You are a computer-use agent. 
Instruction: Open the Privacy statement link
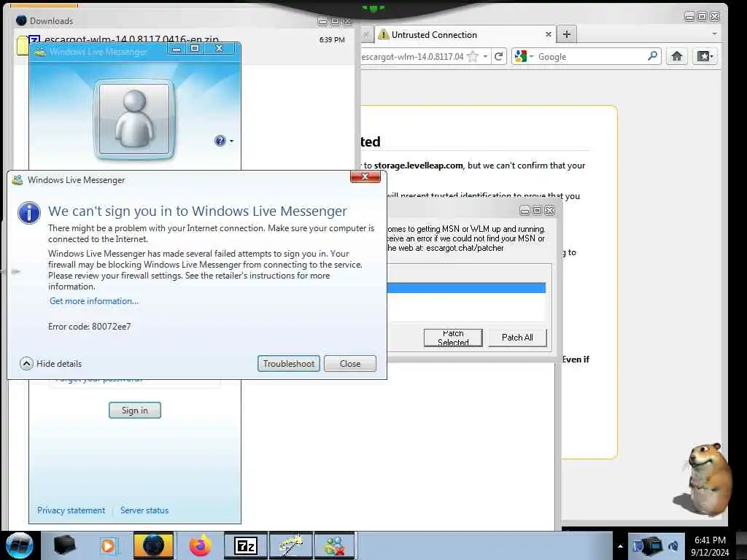click(x=71, y=510)
